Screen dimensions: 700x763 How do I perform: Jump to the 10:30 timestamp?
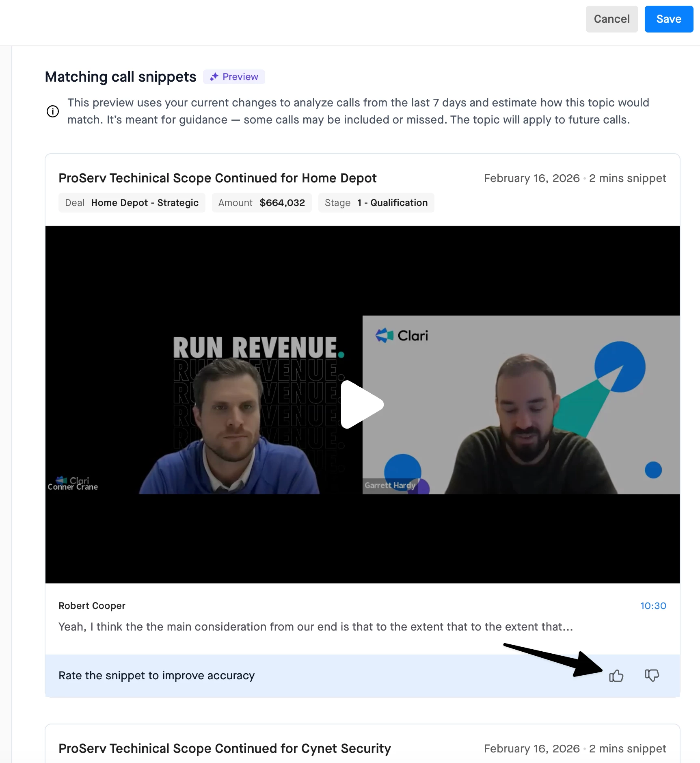tap(653, 606)
